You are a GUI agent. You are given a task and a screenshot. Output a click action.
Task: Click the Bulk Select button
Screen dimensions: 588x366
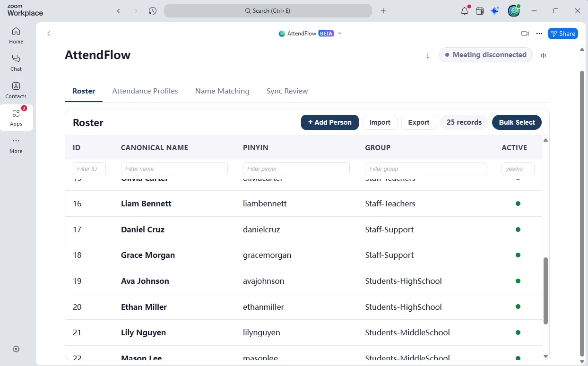(517, 122)
